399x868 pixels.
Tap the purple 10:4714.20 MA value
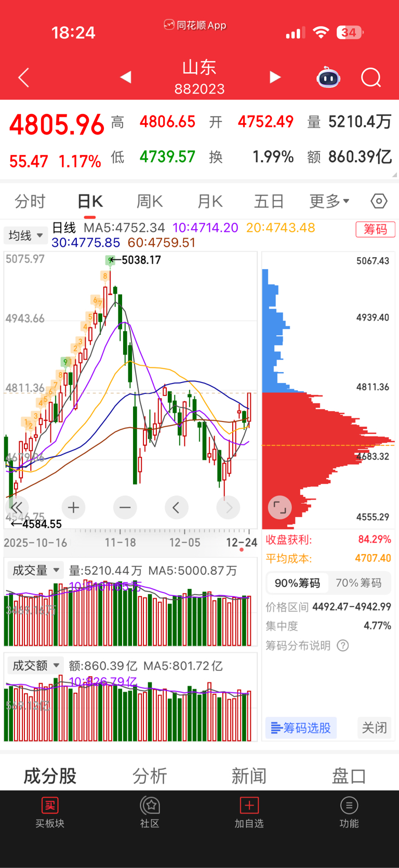coord(205,228)
